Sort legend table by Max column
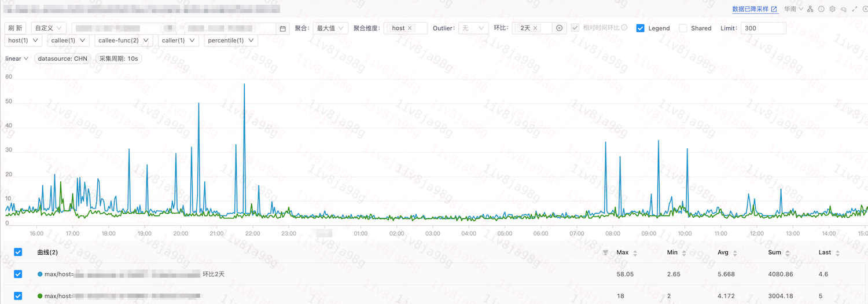 627,252
